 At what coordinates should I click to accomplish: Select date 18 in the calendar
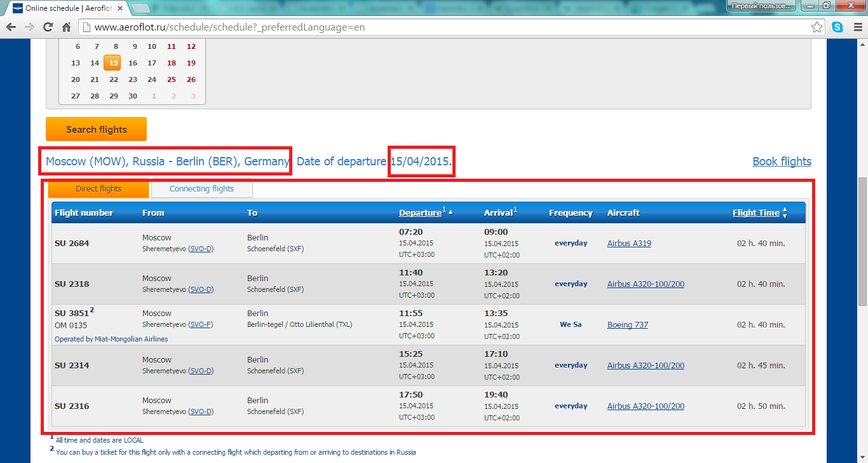click(x=172, y=63)
